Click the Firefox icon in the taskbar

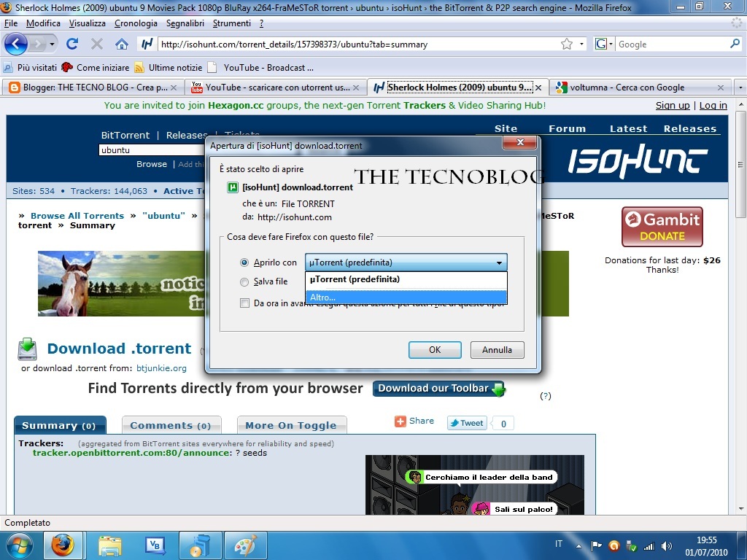[63, 545]
